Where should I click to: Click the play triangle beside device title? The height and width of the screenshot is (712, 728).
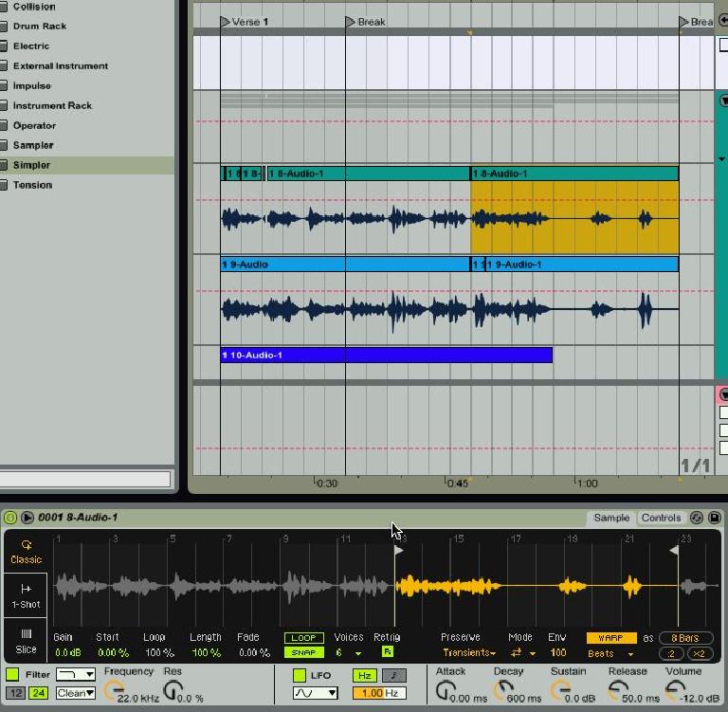27,518
